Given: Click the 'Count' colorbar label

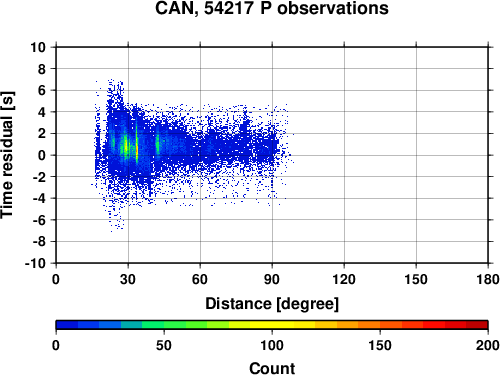Looking at the screenshot, I should (x=272, y=368).
